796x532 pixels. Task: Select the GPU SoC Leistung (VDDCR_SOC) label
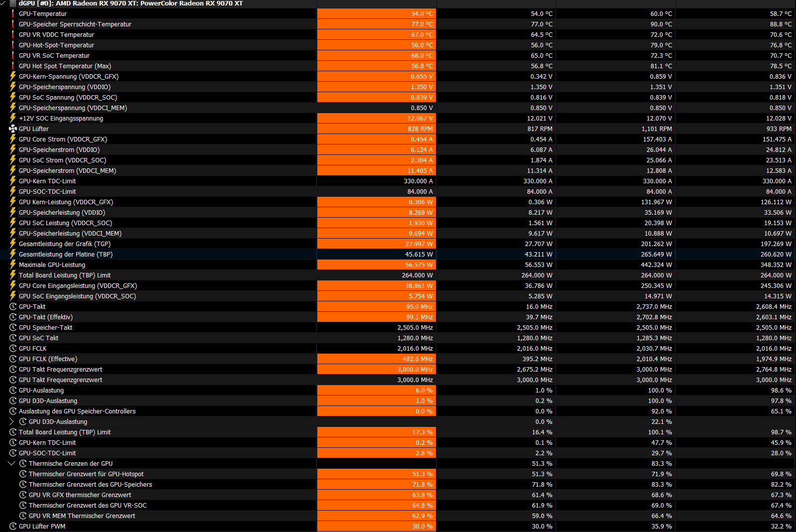coord(65,223)
